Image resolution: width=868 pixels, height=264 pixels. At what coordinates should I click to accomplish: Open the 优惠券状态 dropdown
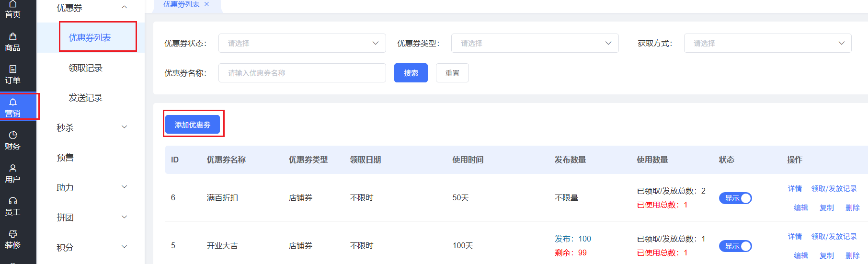302,43
